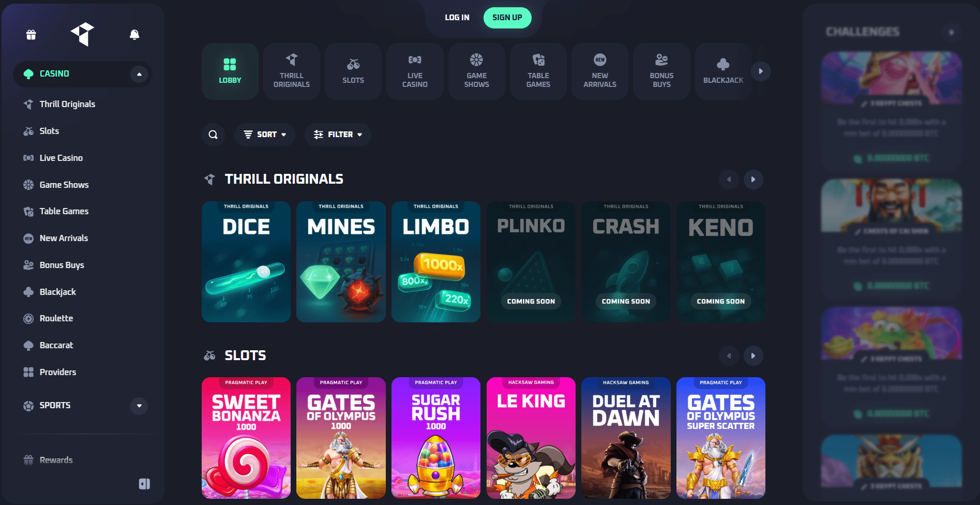980x505 pixels.
Task: Click the Challenges panel heading
Action: coord(863,32)
